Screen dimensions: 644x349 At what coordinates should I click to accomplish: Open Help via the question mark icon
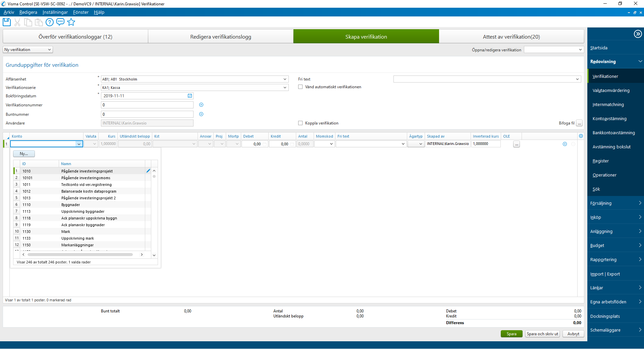(x=49, y=22)
